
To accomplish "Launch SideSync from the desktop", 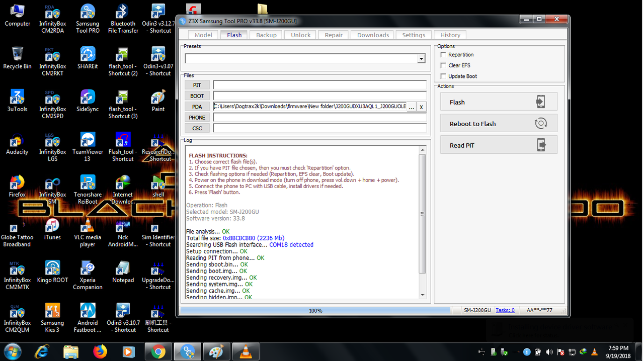I will click(88, 101).
